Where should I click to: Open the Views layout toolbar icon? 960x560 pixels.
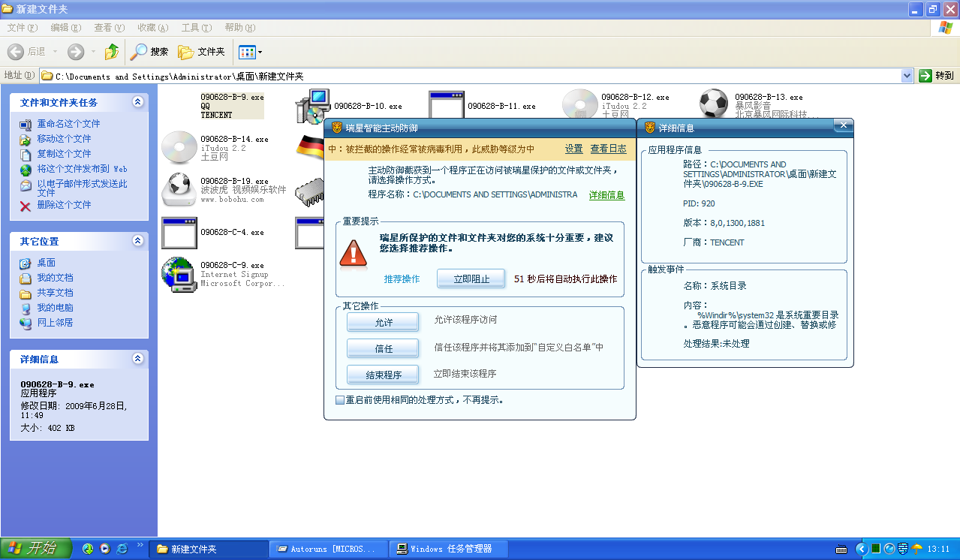point(246,52)
